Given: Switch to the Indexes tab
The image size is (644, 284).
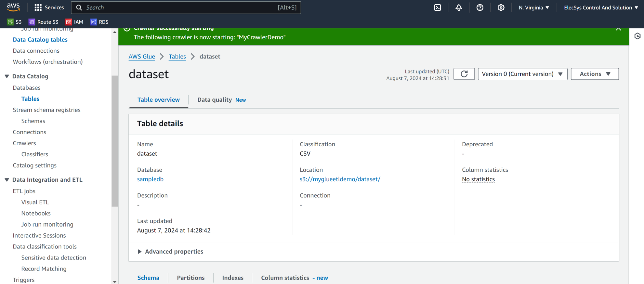Looking at the screenshot, I should coord(233,278).
